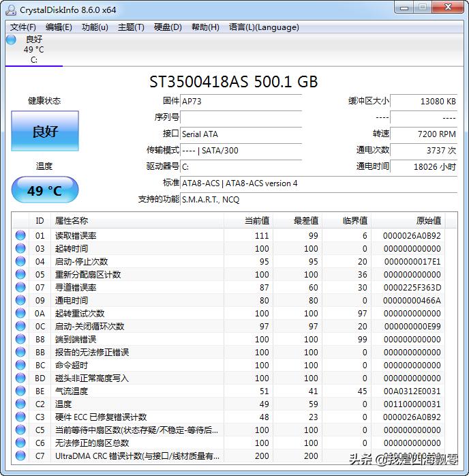Click the firmware field AP73
The width and height of the screenshot is (469, 476).
click(x=241, y=101)
